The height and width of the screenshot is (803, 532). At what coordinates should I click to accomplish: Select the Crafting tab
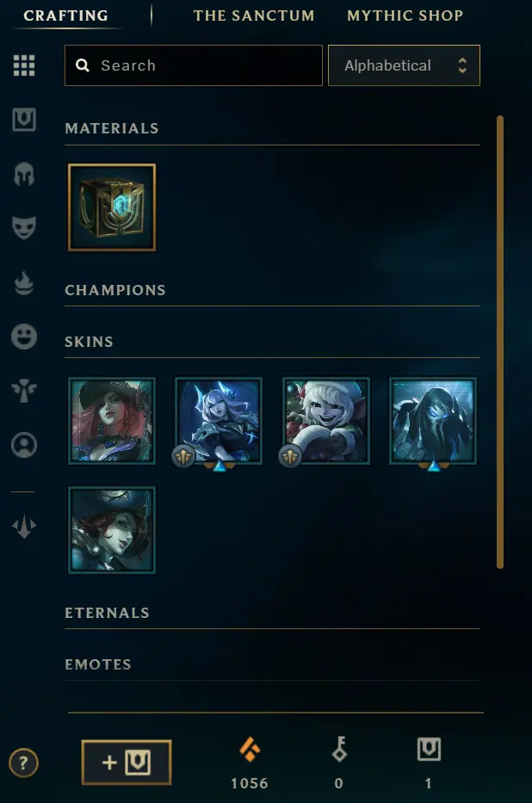click(x=65, y=15)
